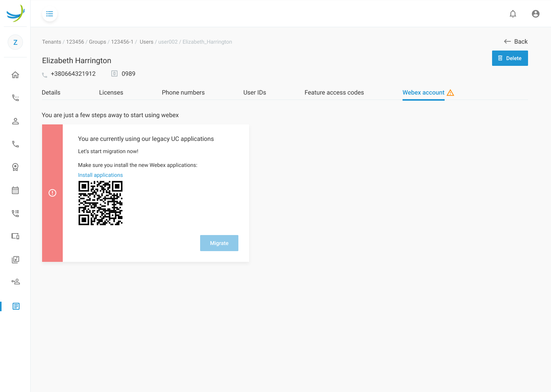Click the alert circle icon on red strip
This screenshot has width=551, height=392.
coord(52,193)
